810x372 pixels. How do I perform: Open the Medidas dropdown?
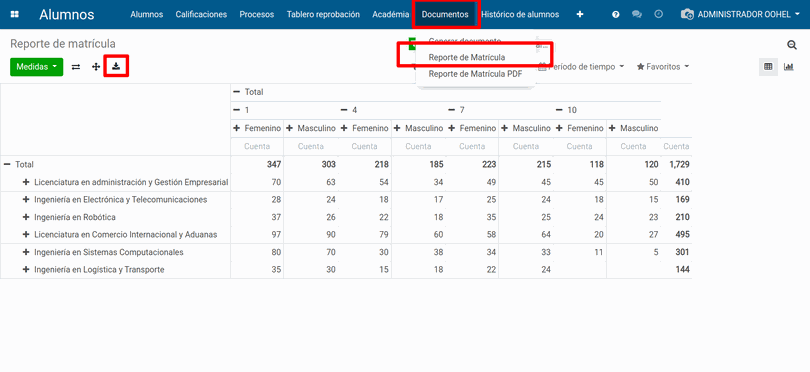pos(37,67)
